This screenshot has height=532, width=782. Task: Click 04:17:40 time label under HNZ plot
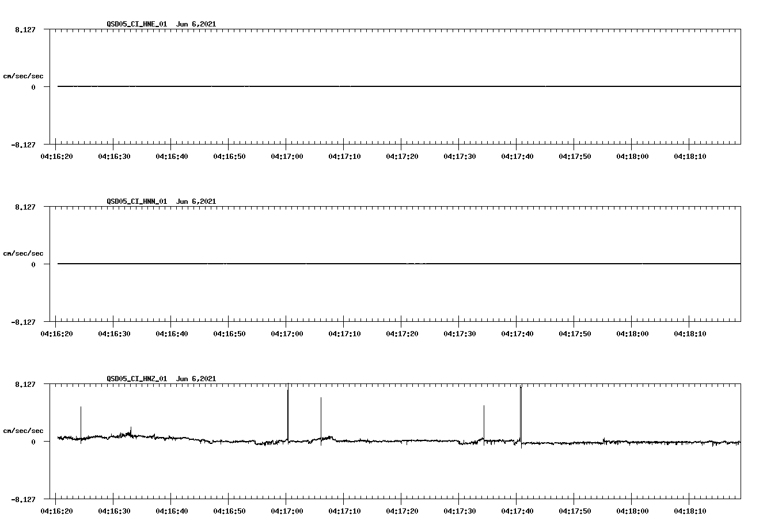tap(517, 511)
